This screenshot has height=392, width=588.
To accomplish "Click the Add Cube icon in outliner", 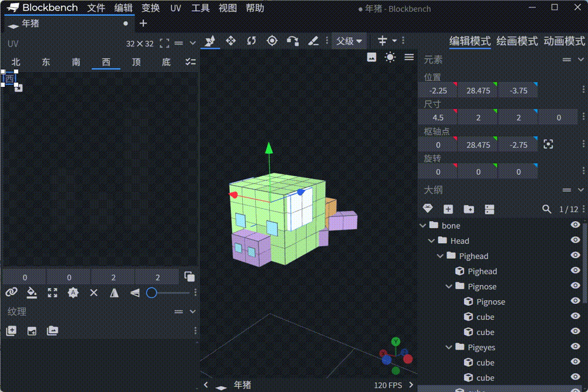I will pos(448,209).
